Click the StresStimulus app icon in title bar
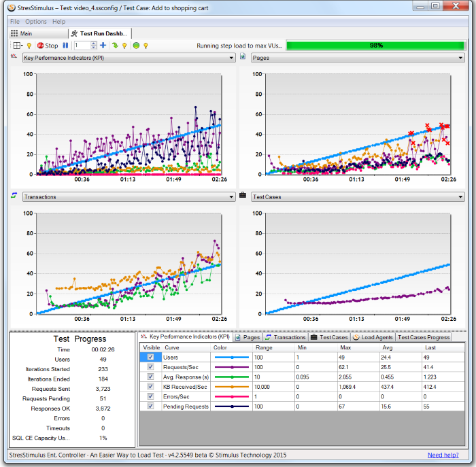Screen dimensions: 476x467 coord(12,7)
